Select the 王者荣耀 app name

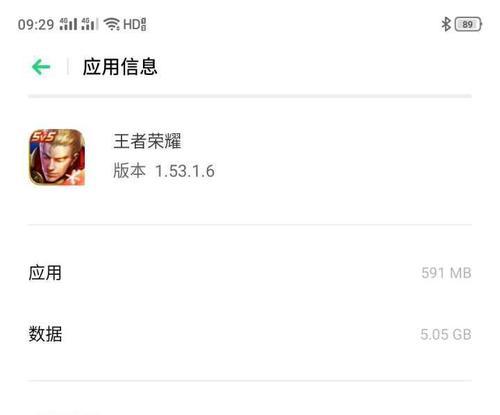pyautogui.click(x=147, y=141)
